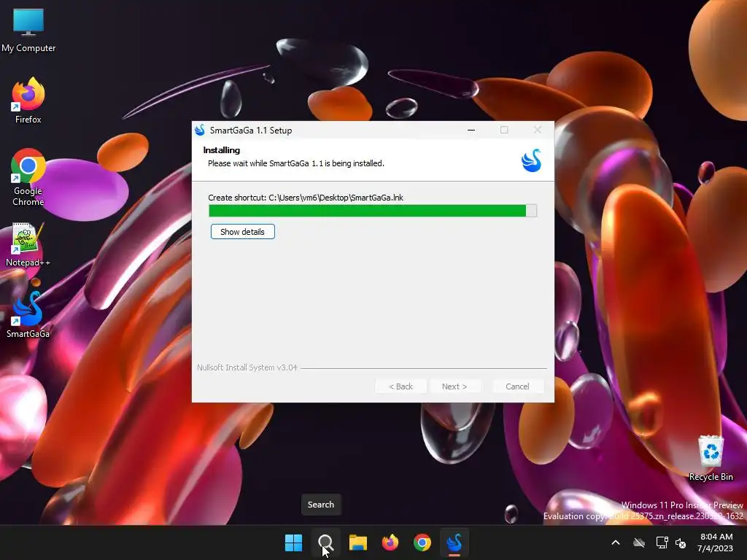747x560 pixels.
Task: Open the clock showing 8:04 AM
Action: (716, 542)
